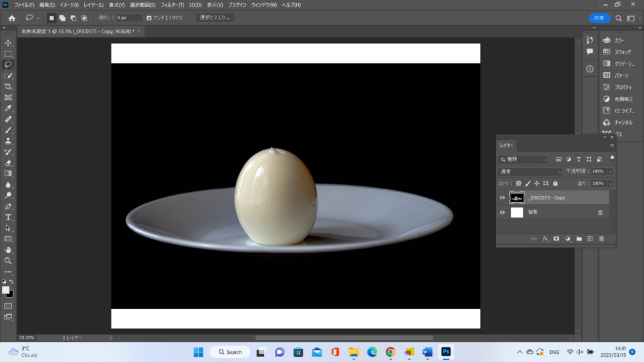
Task: Open the フィルター(T) menu
Action: [x=172, y=5]
